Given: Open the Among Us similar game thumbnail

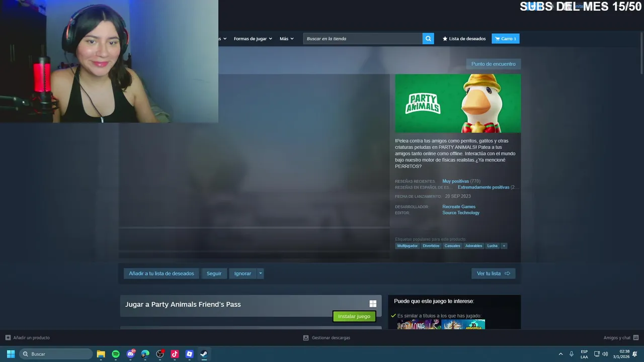Looking at the screenshot, I should point(419,324).
